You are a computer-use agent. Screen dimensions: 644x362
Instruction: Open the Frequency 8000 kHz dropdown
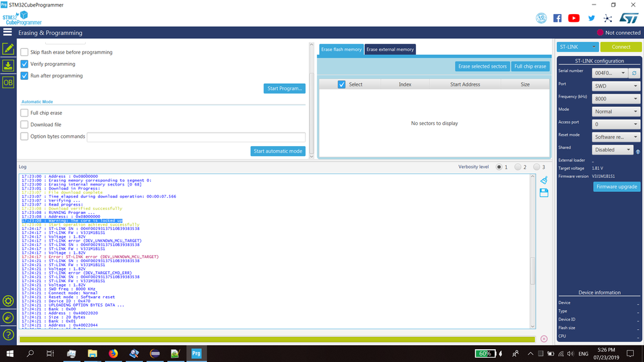coord(616,99)
